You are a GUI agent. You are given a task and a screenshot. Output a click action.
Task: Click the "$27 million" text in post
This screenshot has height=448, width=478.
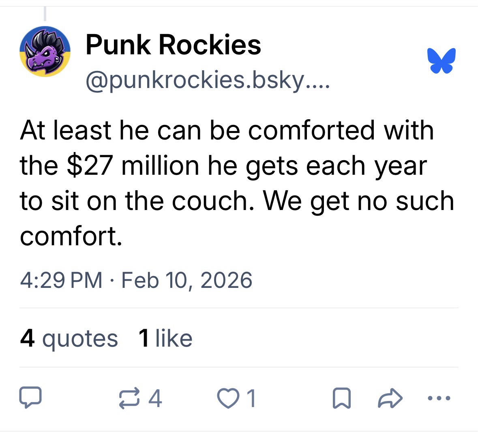(x=131, y=166)
